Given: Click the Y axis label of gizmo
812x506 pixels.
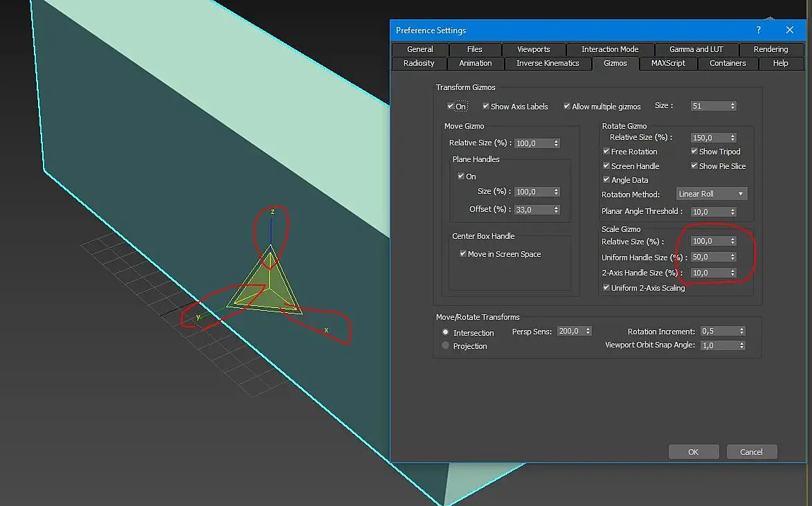Looking at the screenshot, I should (x=198, y=317).
